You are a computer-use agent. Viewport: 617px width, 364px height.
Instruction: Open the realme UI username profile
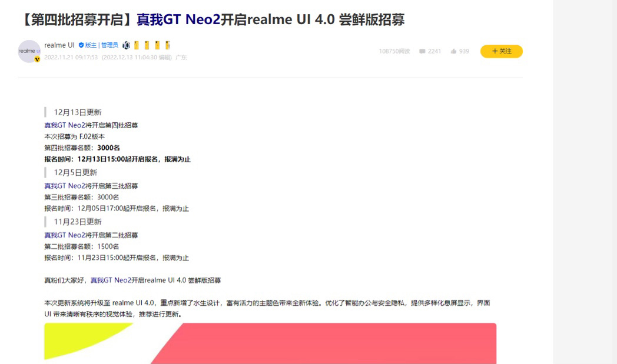point(59,45)
